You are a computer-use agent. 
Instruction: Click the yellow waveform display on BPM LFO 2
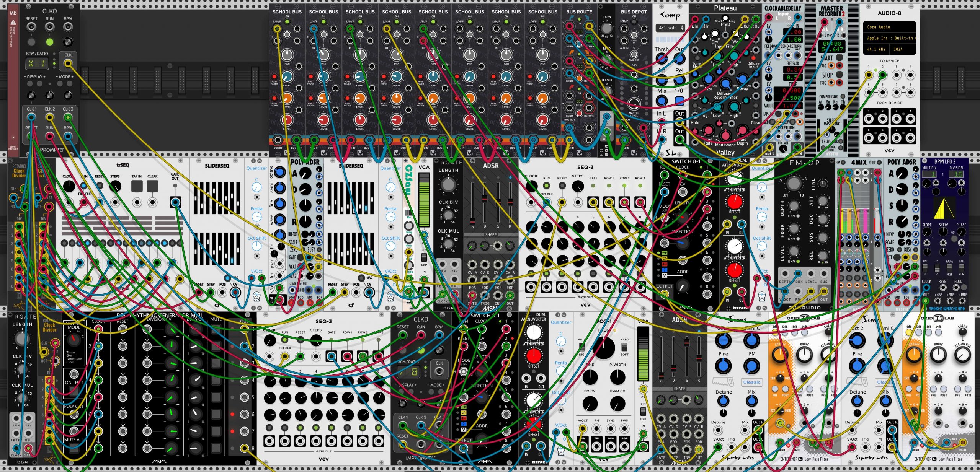pos(944,207)
